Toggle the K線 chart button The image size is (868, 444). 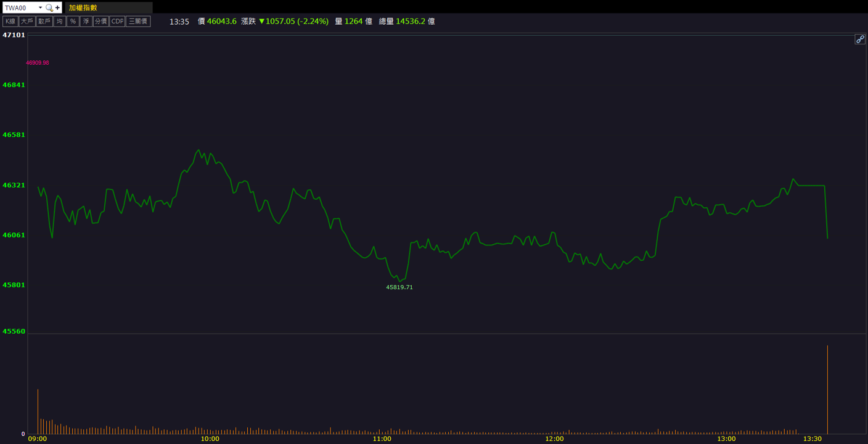[10, 21]
